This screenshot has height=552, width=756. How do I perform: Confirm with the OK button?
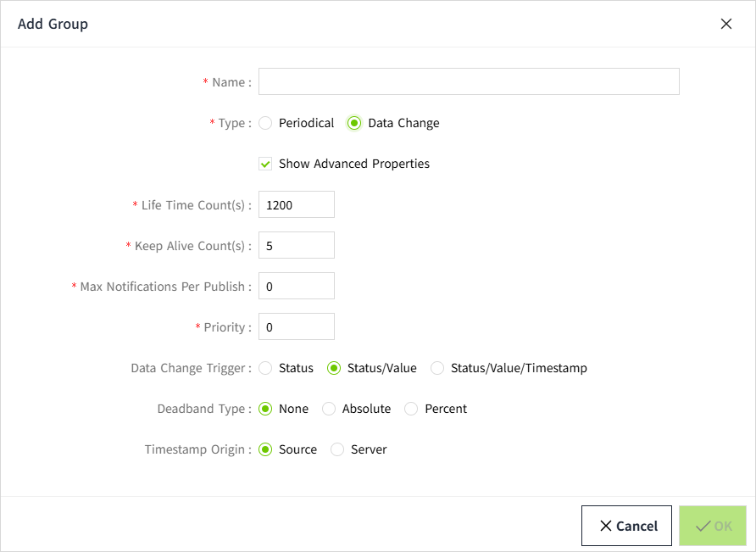coord(713,526)
